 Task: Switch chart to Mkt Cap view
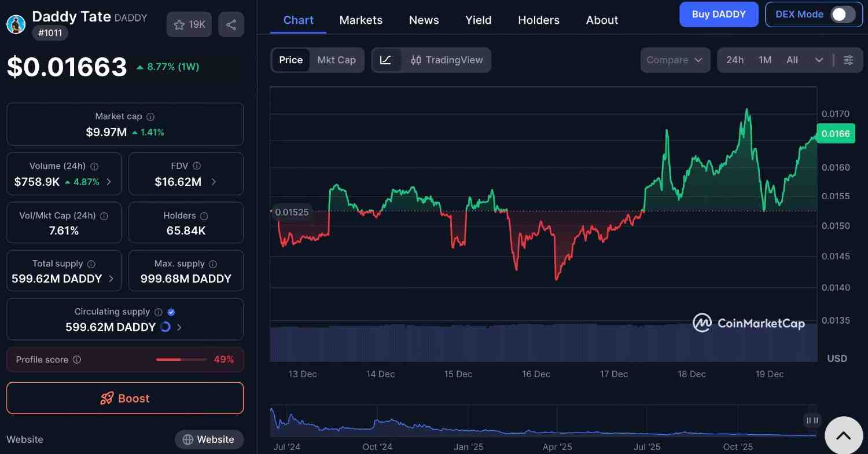pyautogui.click(x=336, y=60)
